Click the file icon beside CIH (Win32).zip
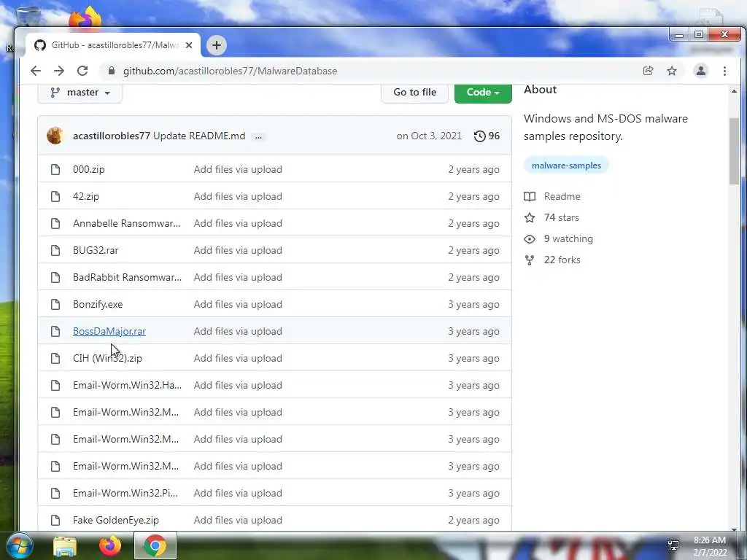 click(x=55, y=358)
